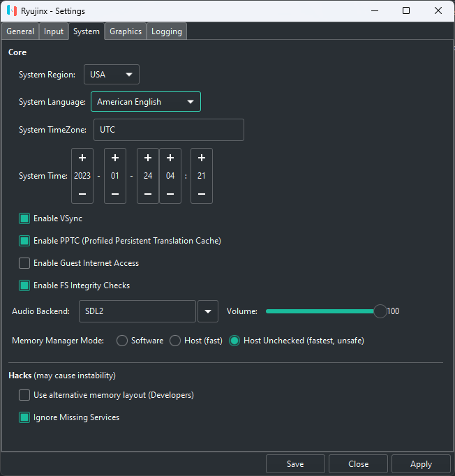Screen dimensions: 455x476
Task: Click the SDL2 audio backend field
Action: coord(137,311)
